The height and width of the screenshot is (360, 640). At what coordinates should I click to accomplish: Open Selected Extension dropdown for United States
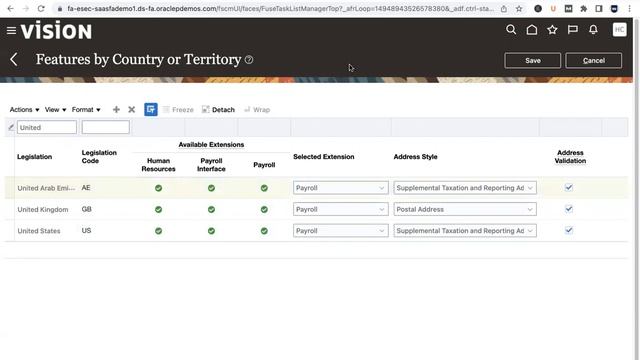(x=340, y=231)
